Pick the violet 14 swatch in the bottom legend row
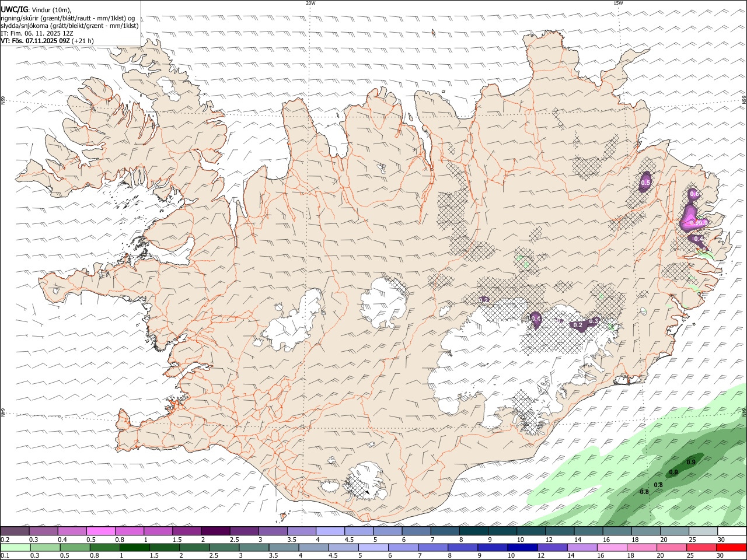Viewport: 747px width, 560px height. (582, 548)
